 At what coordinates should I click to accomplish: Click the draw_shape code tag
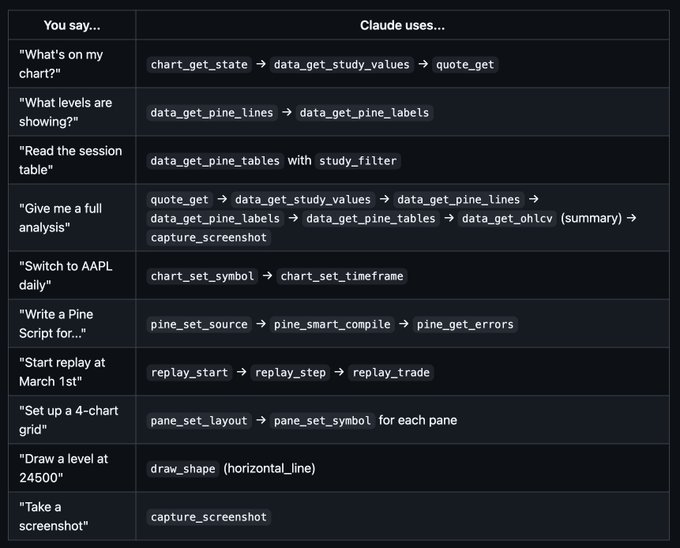click(183, 469)
